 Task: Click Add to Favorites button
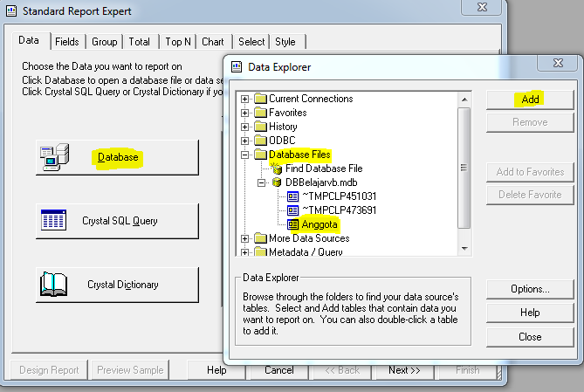pos(530,172)
